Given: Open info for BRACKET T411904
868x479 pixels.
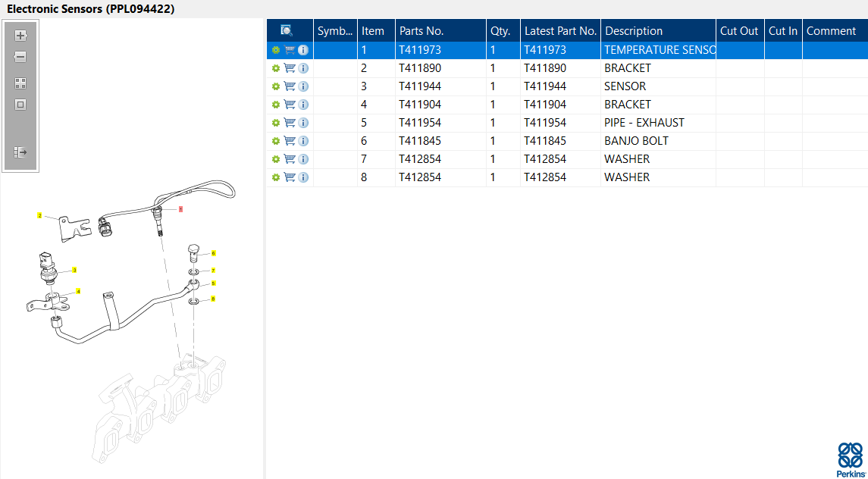Looking at the screenshot, I should pyautogui.click(x=302, y=105).
